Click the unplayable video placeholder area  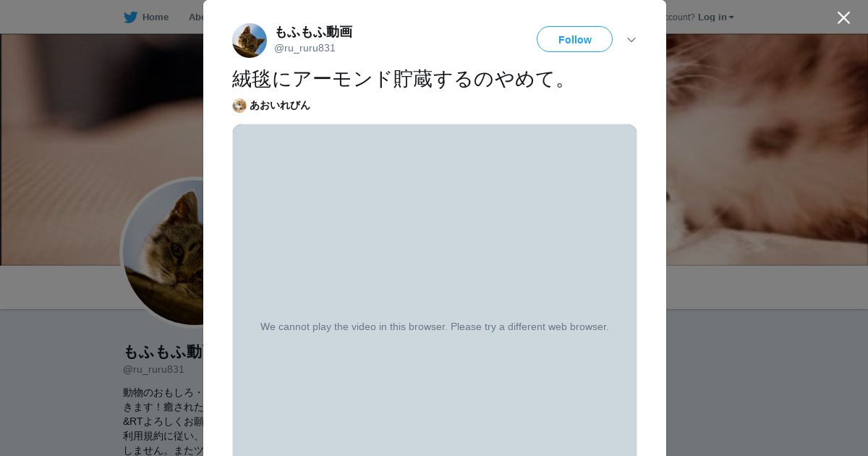click(435, 290)
